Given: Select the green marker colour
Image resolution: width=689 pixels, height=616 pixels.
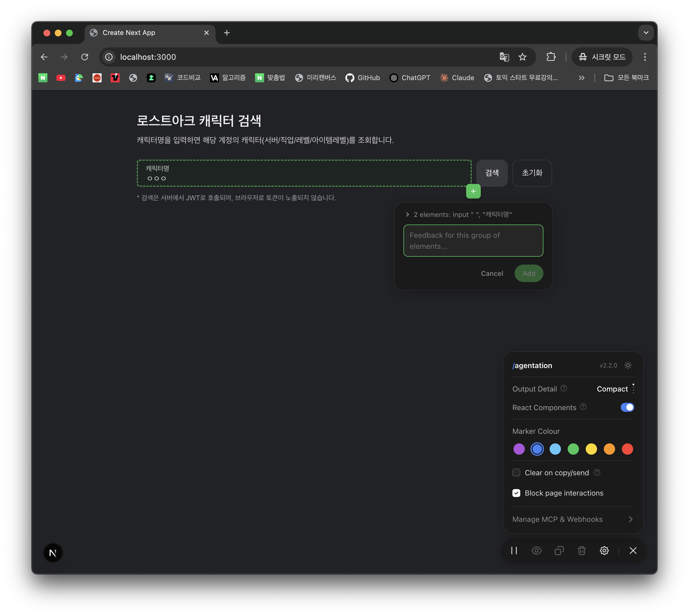Looking at the screenshot, I should point(573,449).
